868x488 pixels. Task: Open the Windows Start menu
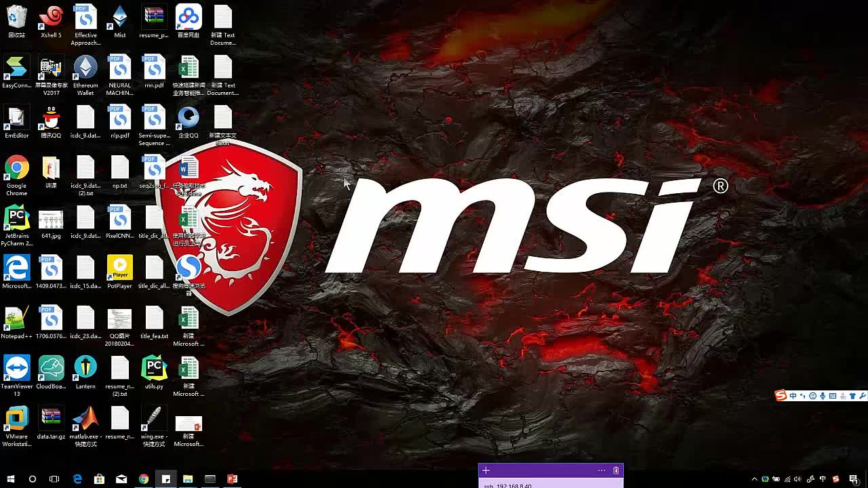[x=10, y=479]
